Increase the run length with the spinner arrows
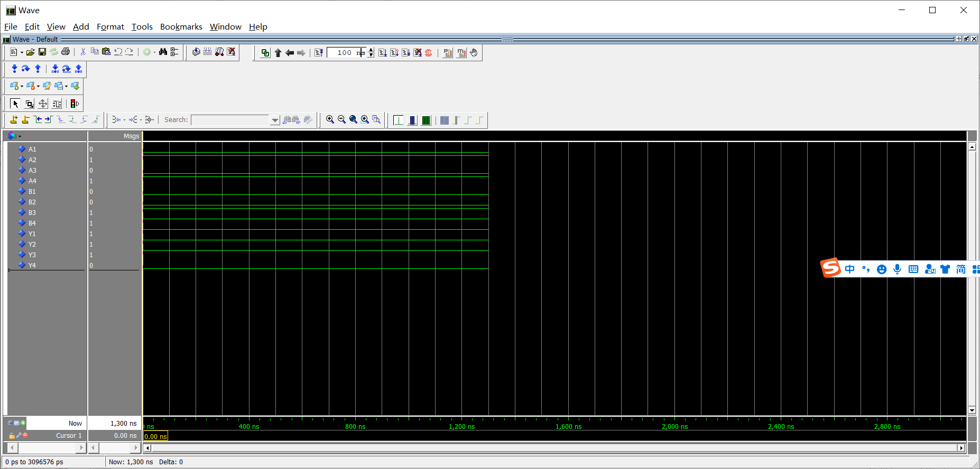Screen dimensions: 980x469 [371, 50]
